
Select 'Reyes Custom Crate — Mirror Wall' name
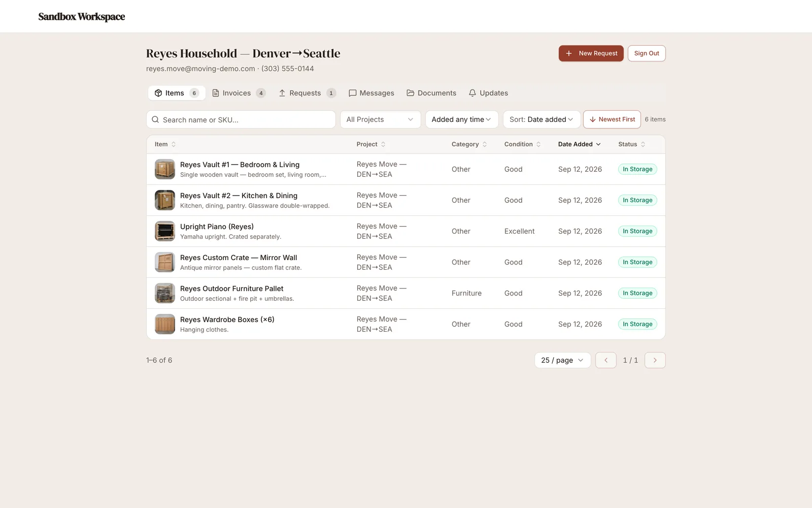pyautogui.click(x=239, y=258)
